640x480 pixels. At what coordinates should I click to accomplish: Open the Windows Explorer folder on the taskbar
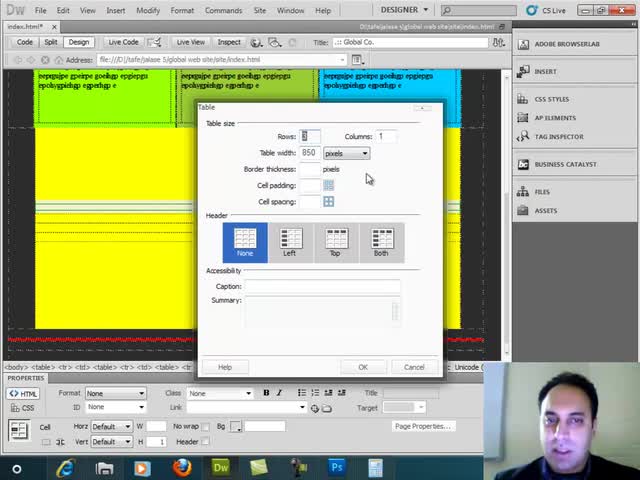coord(104,468)
